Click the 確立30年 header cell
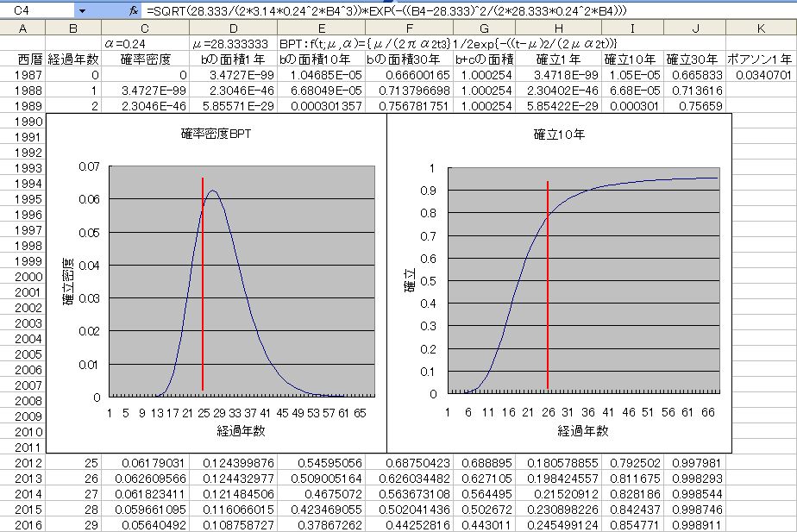The width and height of the screenshot is (797, 532). (x=693, y=59)
